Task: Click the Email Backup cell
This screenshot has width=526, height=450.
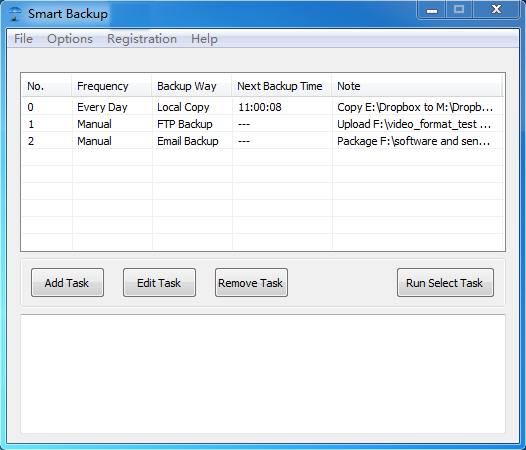Action: (188, 141)
